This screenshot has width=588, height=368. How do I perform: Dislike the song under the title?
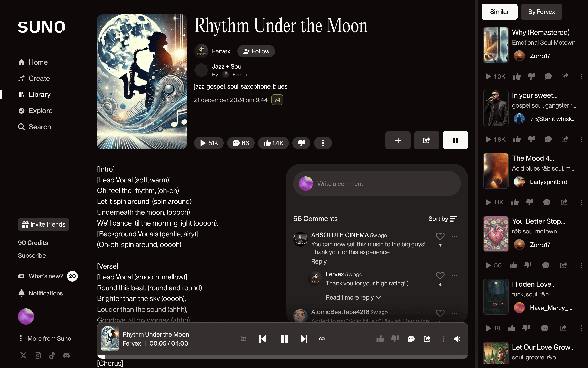pyautogui.click(x=301, y=143)
